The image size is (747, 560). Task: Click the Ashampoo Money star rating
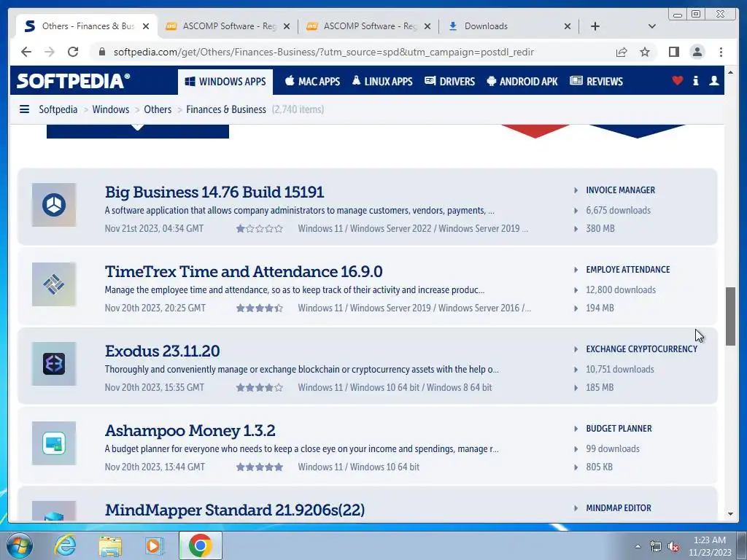(x=260, y=467)
